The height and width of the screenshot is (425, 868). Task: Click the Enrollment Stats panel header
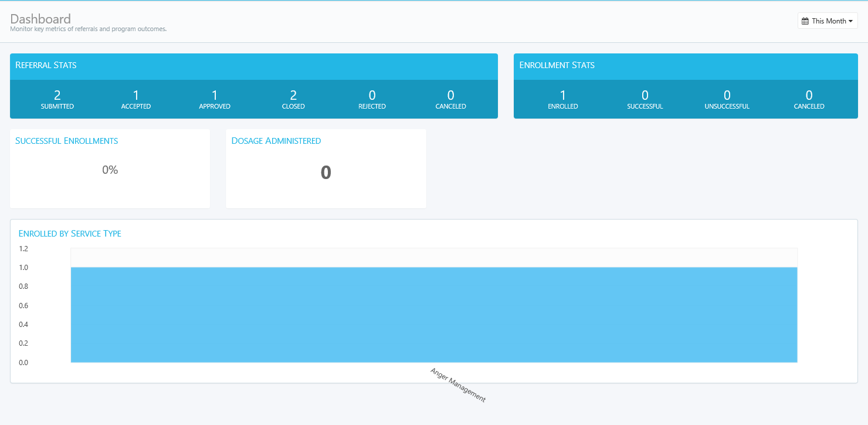557,65
